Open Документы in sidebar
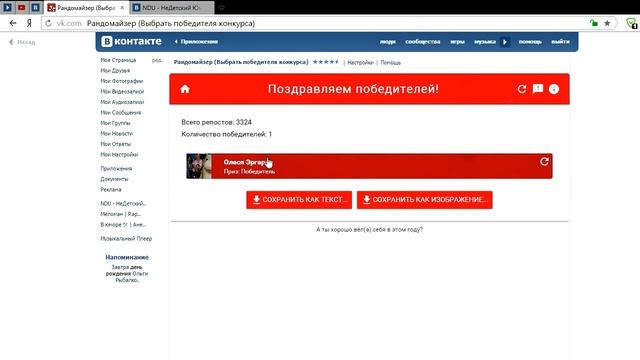This screenshot has width=640, height=360. pos(114,179)
